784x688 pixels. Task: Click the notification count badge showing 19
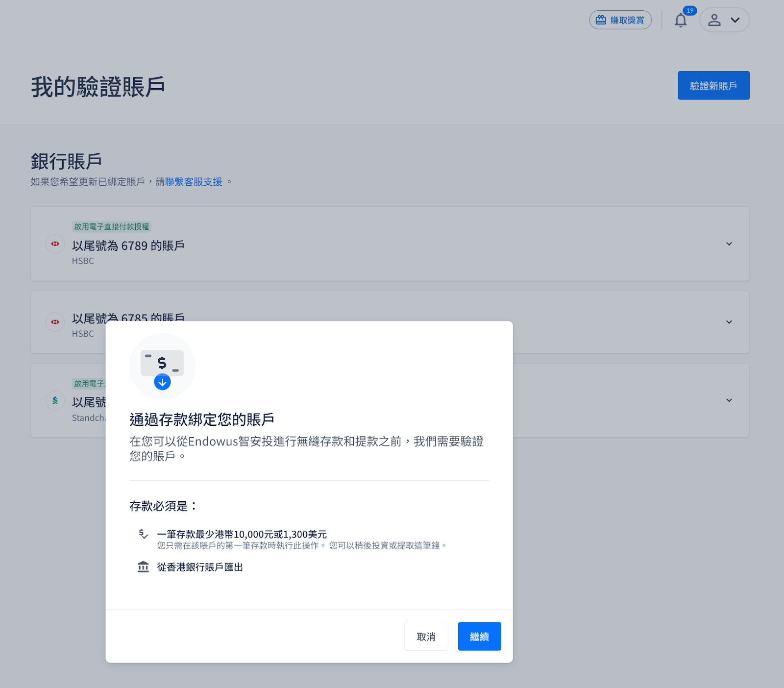point(690,10)
